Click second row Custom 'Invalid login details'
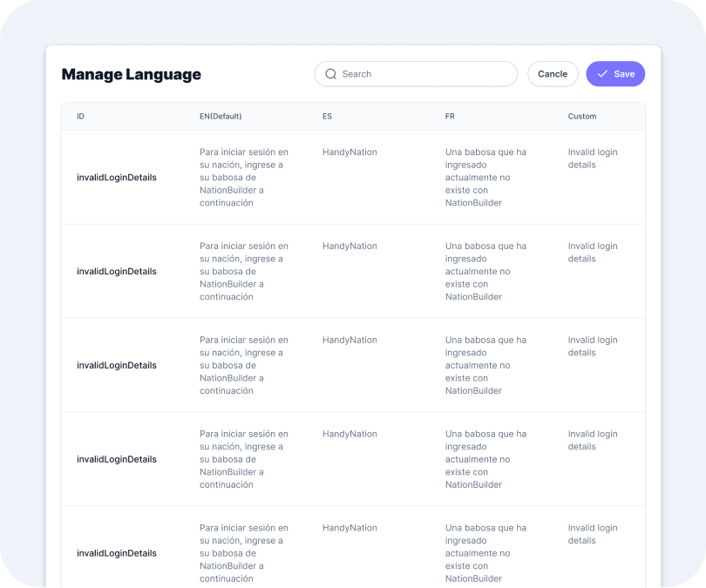Image resolution: width=706 pixels, height=588 pixels. click(593, 253)
